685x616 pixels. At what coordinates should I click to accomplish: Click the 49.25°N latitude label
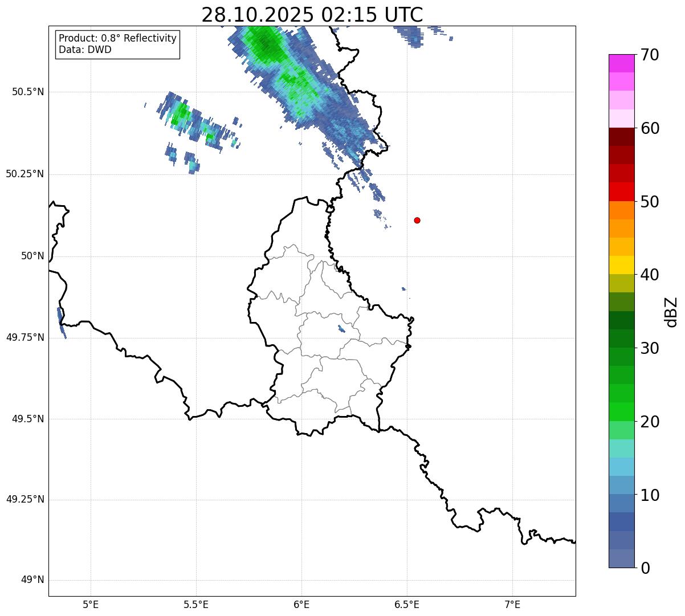(25, 500)
